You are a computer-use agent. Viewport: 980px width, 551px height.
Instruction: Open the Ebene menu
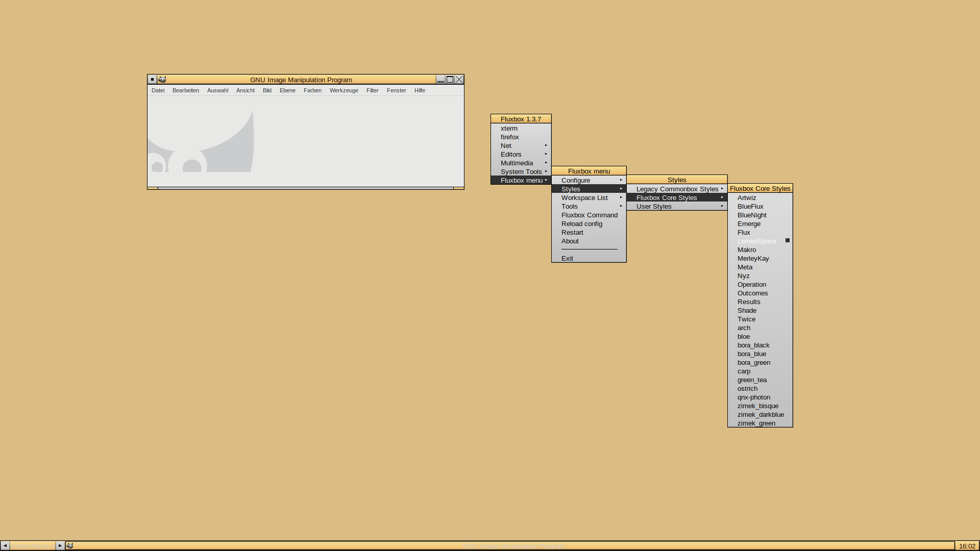pos(287,90)
